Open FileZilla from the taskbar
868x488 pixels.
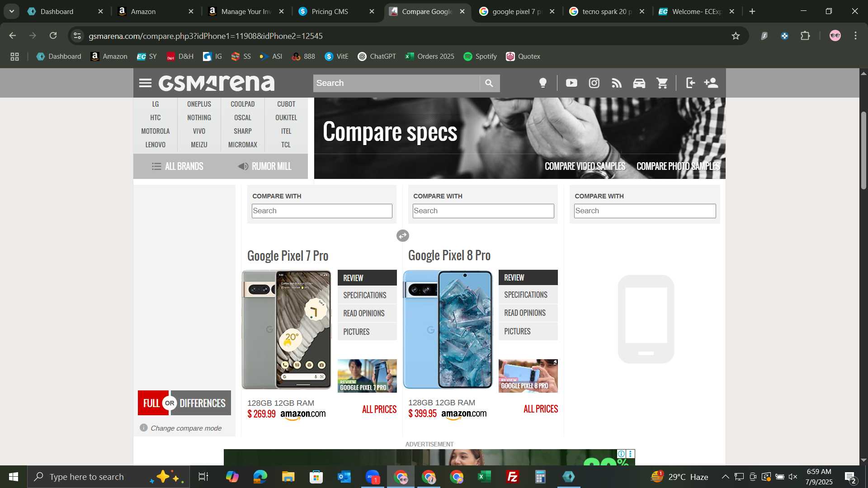click(512, 477)
